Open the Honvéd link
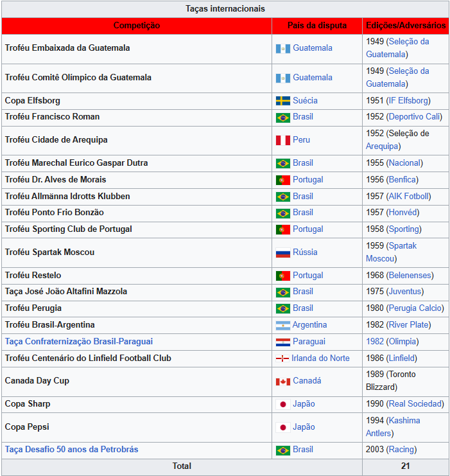Screen dimensions: 450x476 (403, 213)
